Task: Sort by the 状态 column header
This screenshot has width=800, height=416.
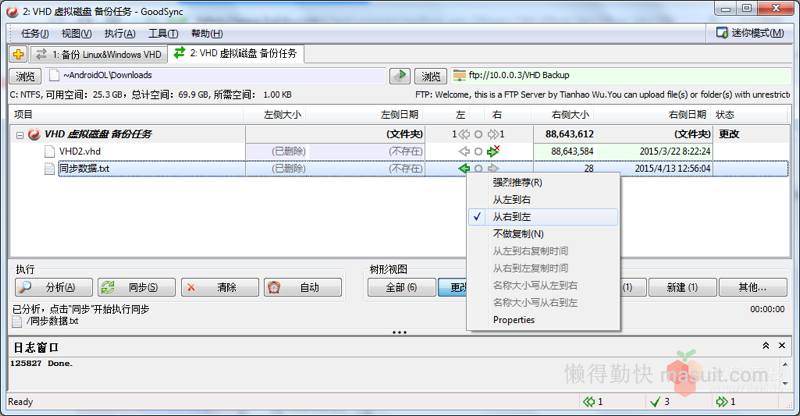Action: pyautogui.click(x=749, y=115)
